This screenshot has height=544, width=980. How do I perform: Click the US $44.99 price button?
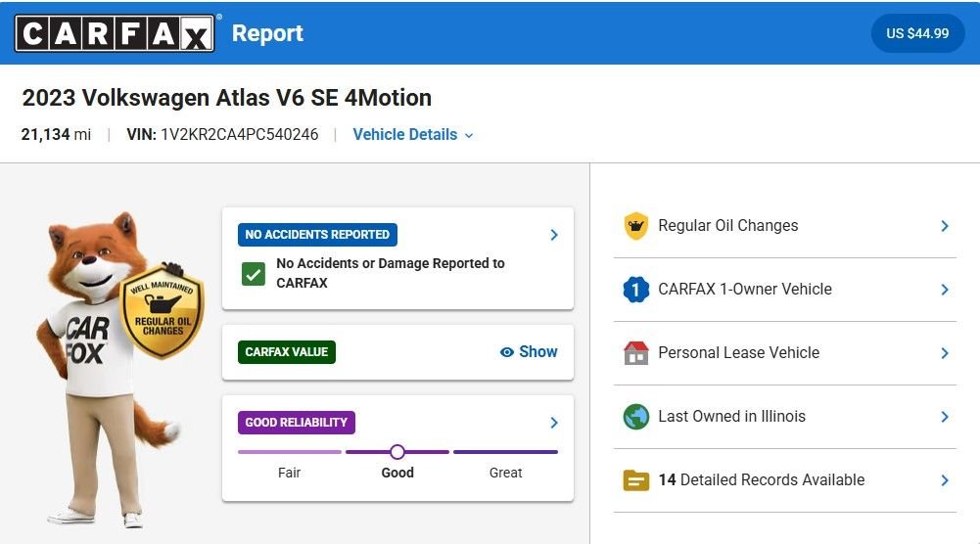pyautogui.click(x=917, y=33)
